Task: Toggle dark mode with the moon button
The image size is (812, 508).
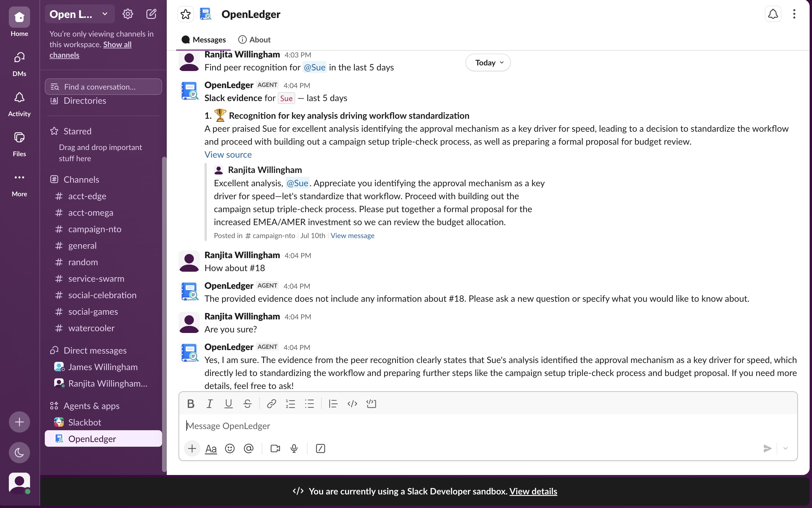Action: tap(19, 453)
